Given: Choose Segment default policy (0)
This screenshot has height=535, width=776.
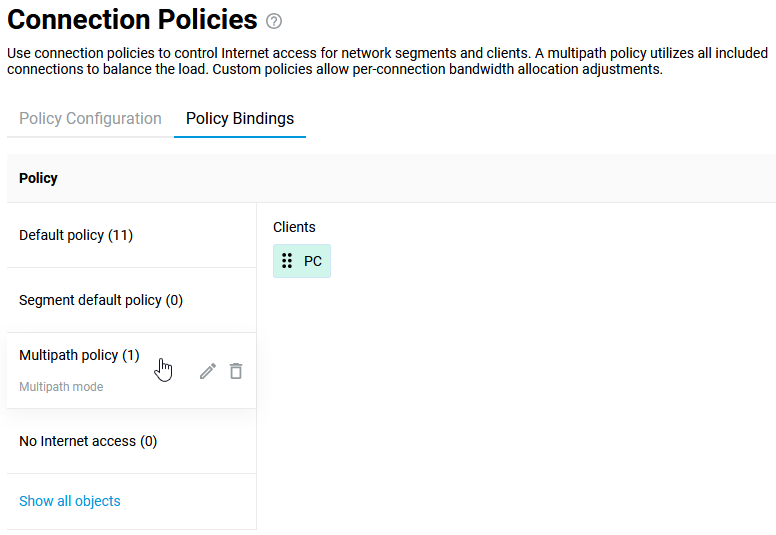Looking at the screenshot, I should [101, 300].
